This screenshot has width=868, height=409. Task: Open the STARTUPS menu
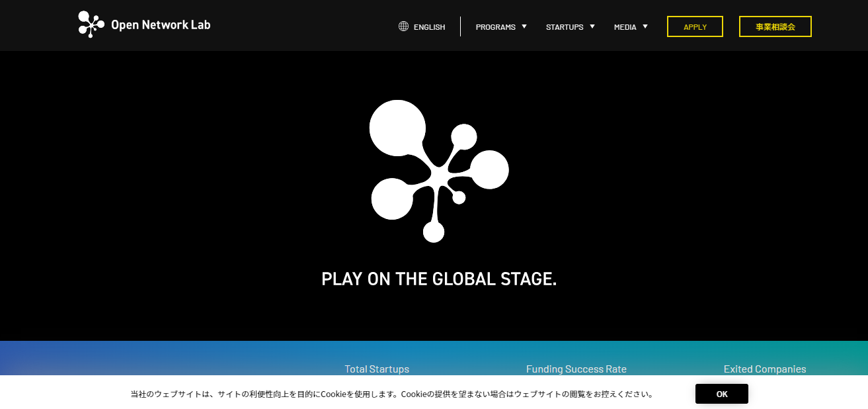(565, 27)
